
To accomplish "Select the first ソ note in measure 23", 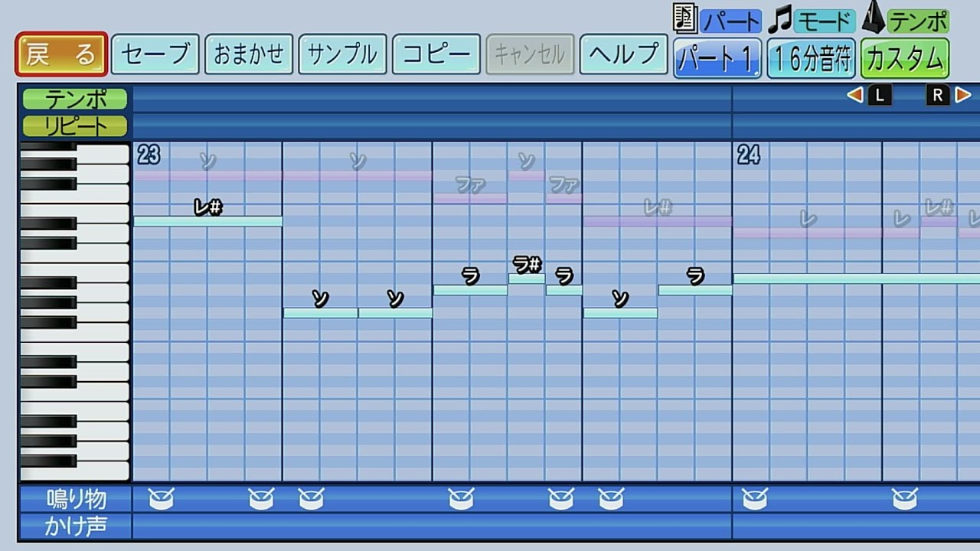I will [x=321, y=313].
